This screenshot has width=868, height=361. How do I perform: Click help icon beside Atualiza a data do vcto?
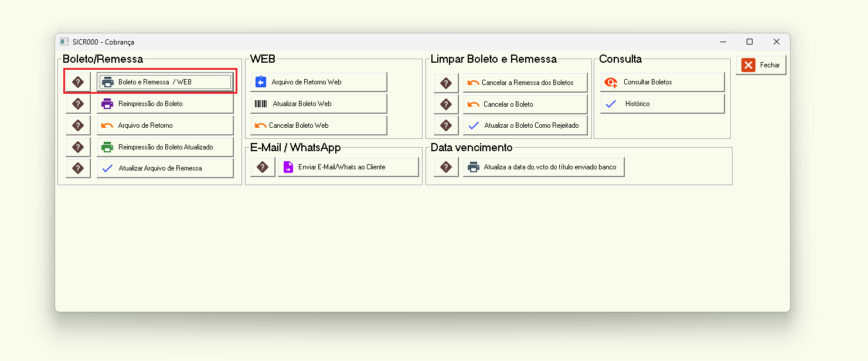(x=446, y=167)
